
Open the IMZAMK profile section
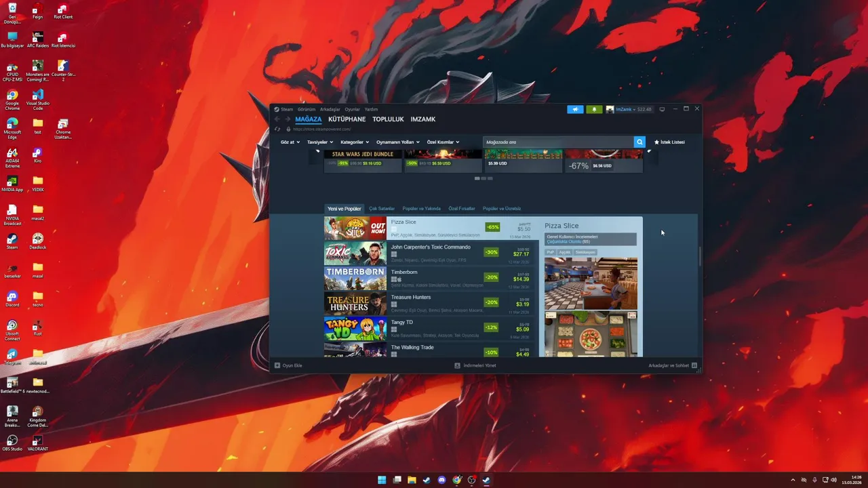coord(423,119)
